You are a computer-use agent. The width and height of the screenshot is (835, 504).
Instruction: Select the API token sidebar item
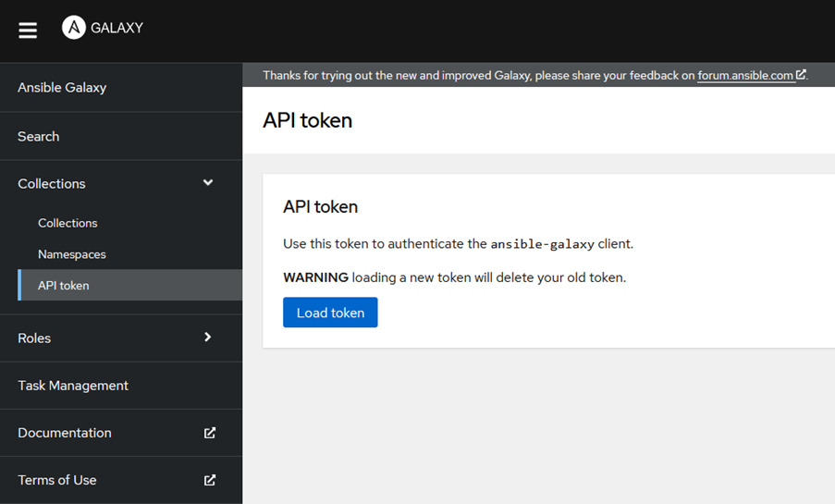(130, 285)
